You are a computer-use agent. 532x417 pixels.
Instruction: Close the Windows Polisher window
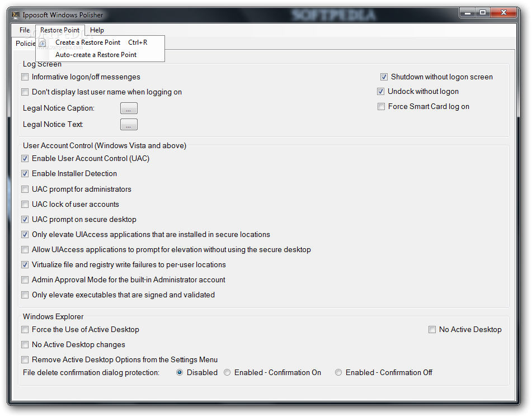pos(503,13)
